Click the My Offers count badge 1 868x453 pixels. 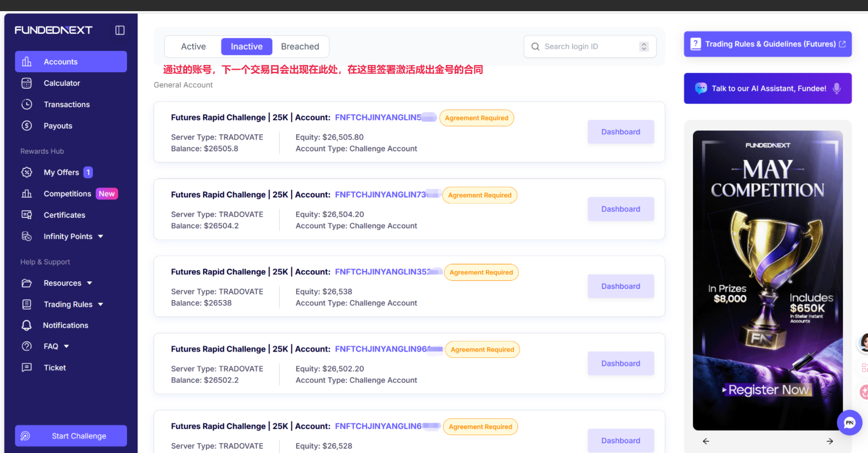88,172
